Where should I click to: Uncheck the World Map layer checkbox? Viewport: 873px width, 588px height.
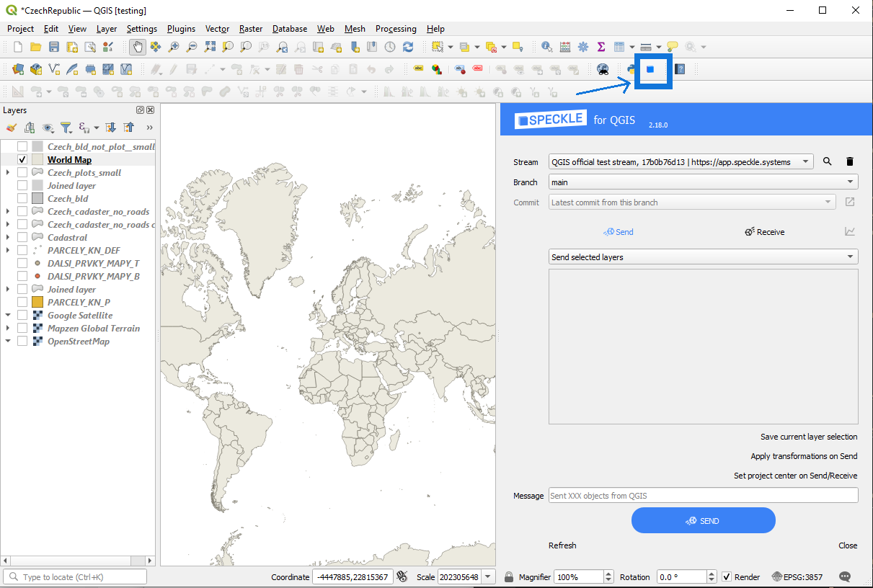point(22,160)
